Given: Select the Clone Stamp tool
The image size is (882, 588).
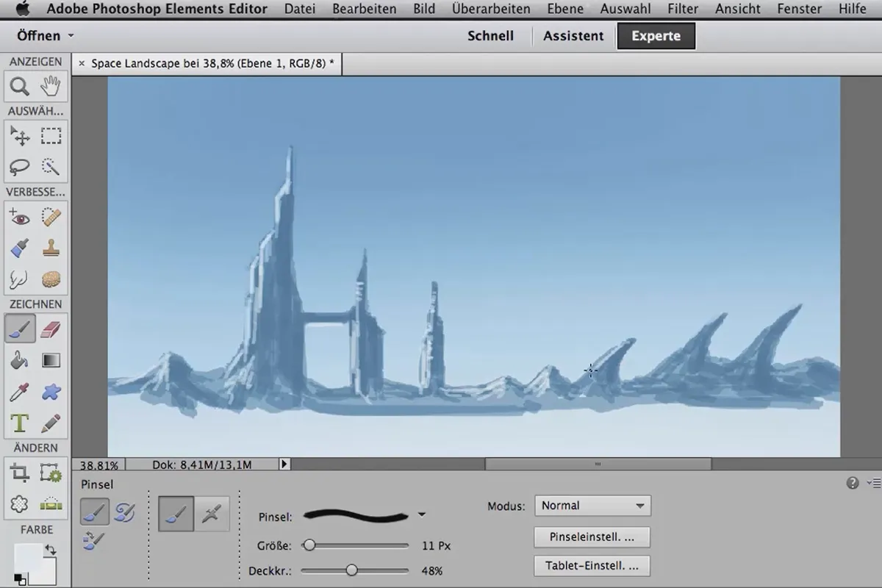Looking at the screenshot, I should 51,248.
